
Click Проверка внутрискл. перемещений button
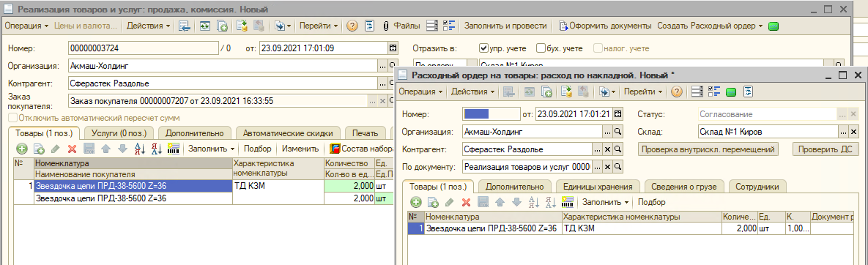tap(708, 149)
